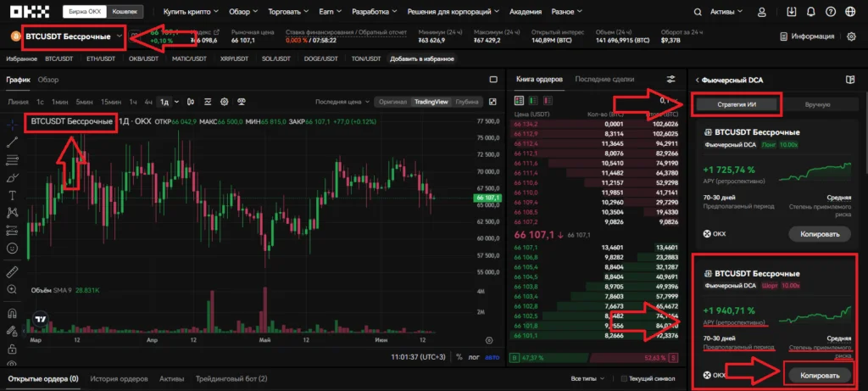Select the forecast position tool
Viewport: 868px width, 391px height.
[12, 231]
